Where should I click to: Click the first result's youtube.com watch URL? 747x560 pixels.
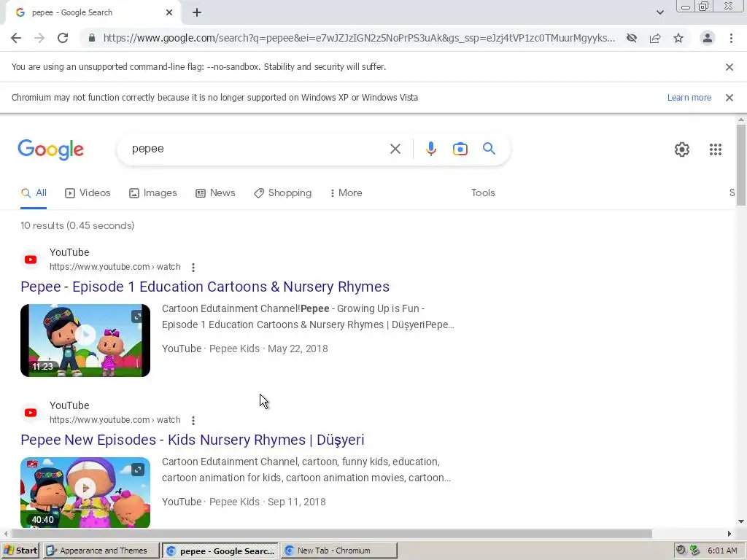115,267
